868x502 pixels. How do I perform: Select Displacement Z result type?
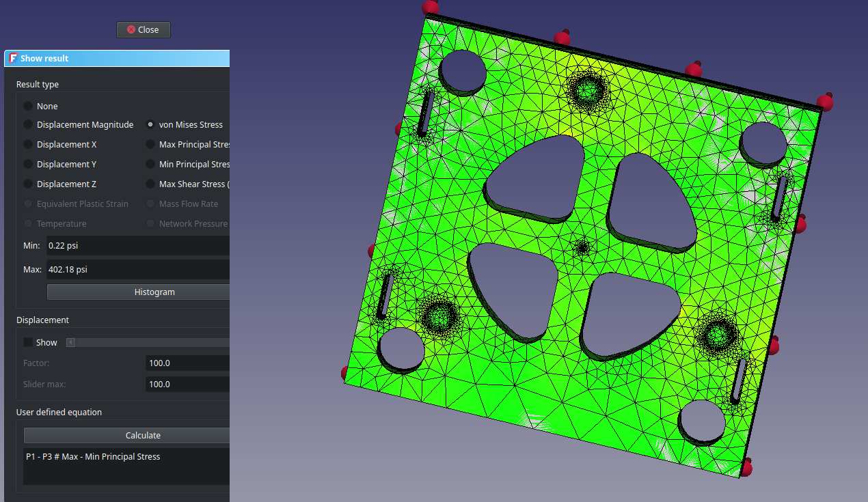[28, 184]
